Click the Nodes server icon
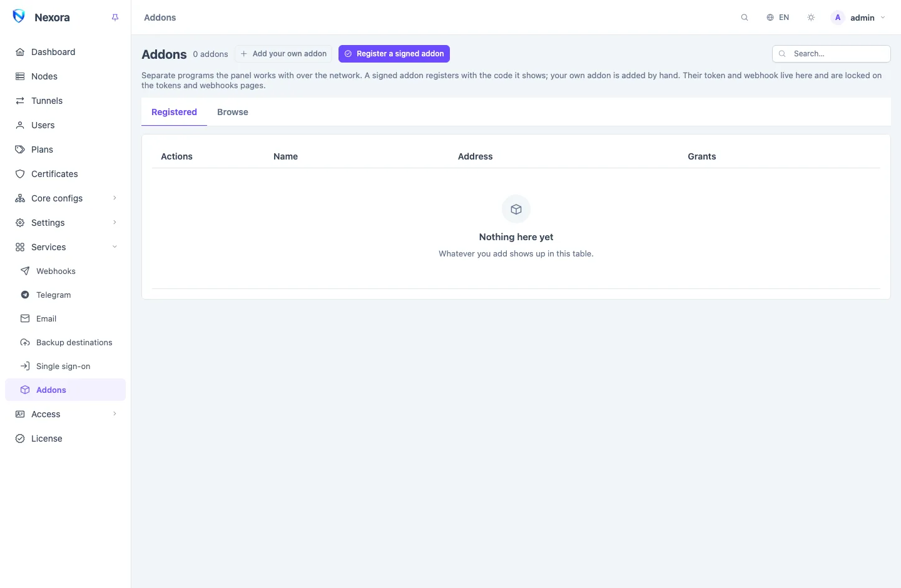901x588 pixels. pos(20,76)
